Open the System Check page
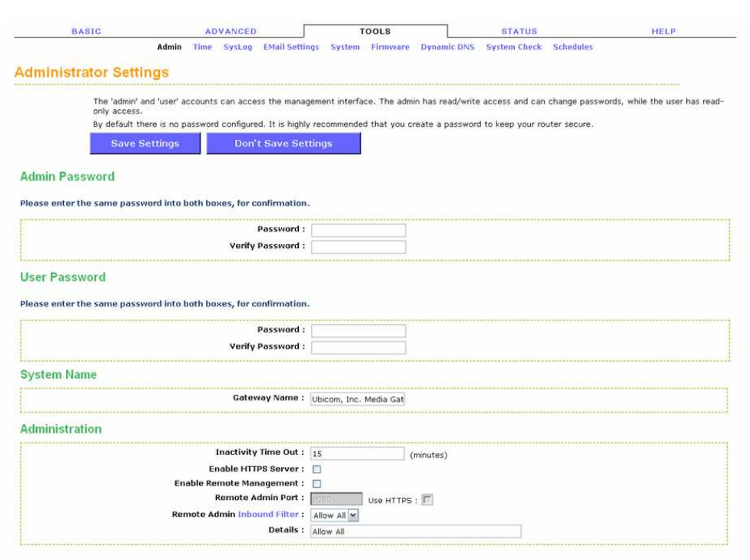This screenshot has width=750, height=560. 514,47
